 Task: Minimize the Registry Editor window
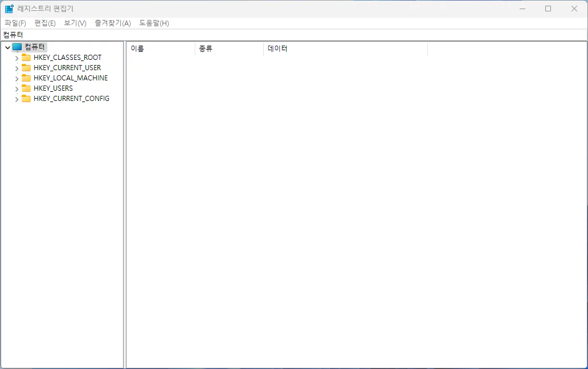(x=522, y=9)
